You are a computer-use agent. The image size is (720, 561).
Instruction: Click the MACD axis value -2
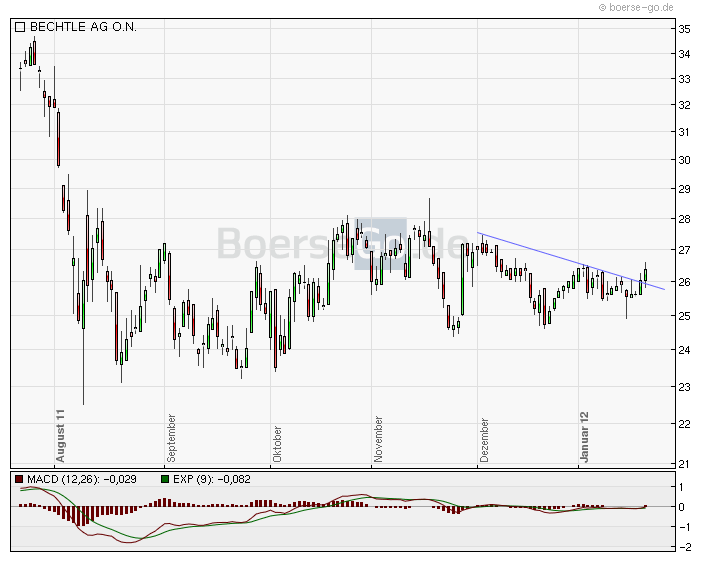click(x=685, y=547)
